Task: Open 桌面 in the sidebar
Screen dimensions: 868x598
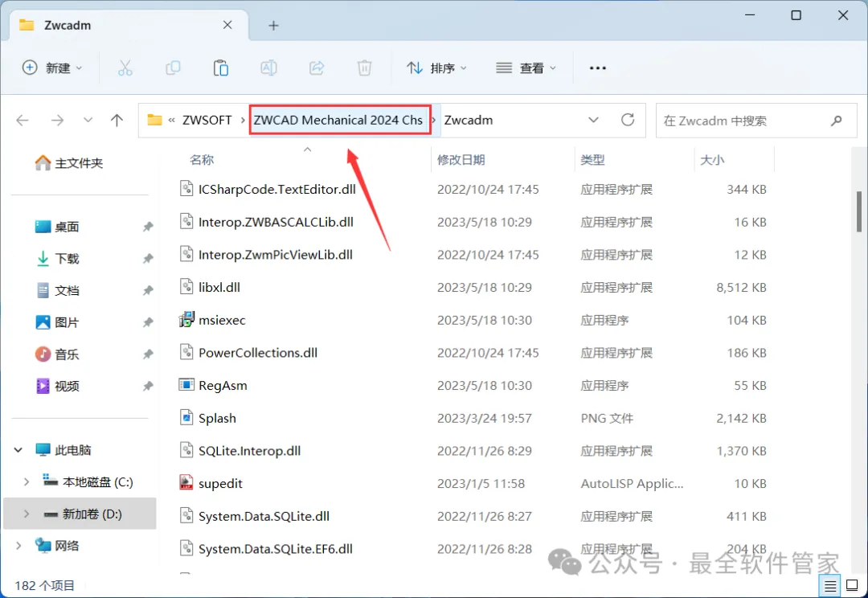Action: point(58,227)
